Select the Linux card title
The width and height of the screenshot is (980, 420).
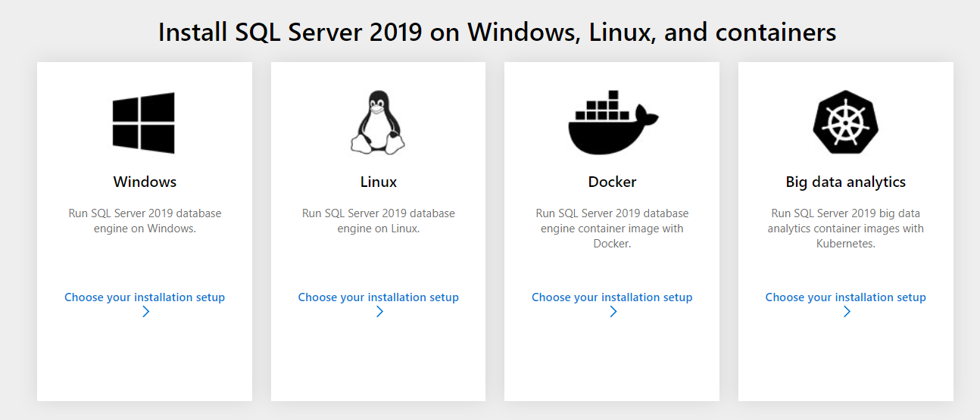pyautogui.click(x=379, y=182)
